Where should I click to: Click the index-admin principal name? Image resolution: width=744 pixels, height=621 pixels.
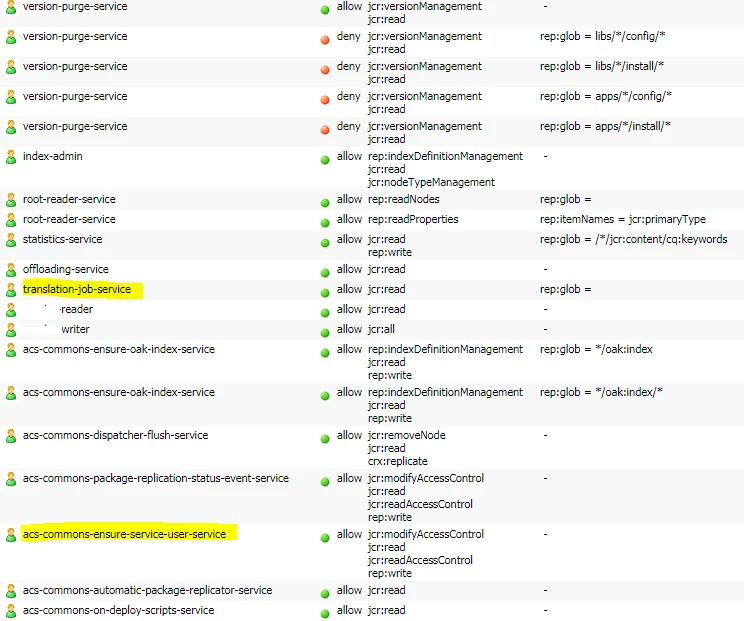point(53,156)
